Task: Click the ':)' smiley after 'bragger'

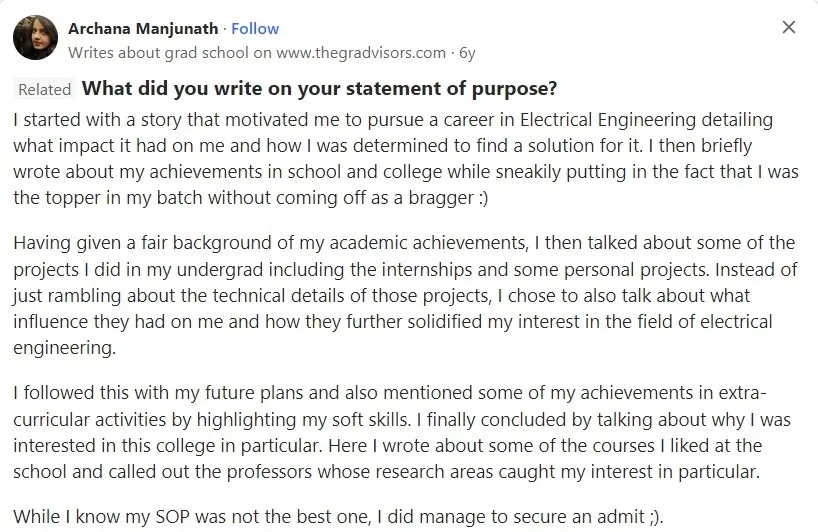Action: point(483,198)
